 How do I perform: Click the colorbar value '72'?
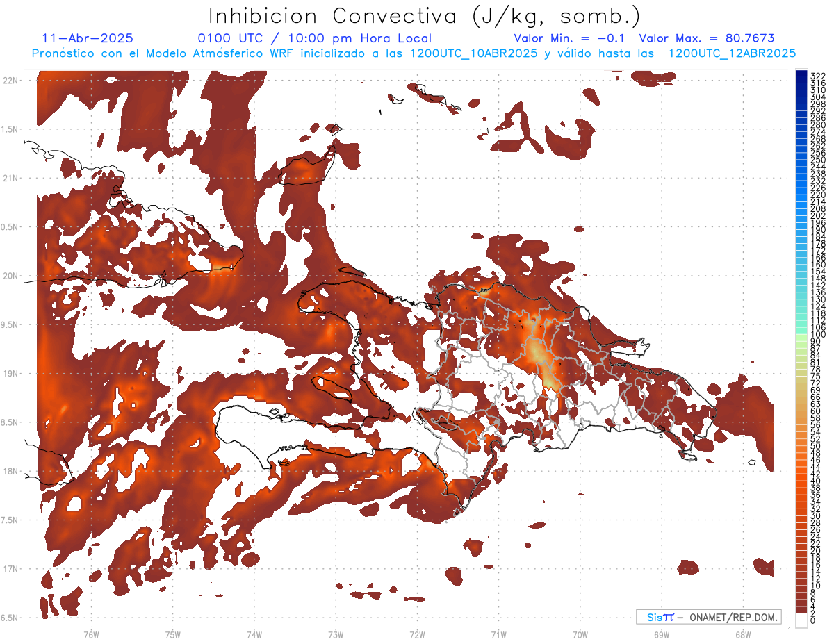click(815, 383)
